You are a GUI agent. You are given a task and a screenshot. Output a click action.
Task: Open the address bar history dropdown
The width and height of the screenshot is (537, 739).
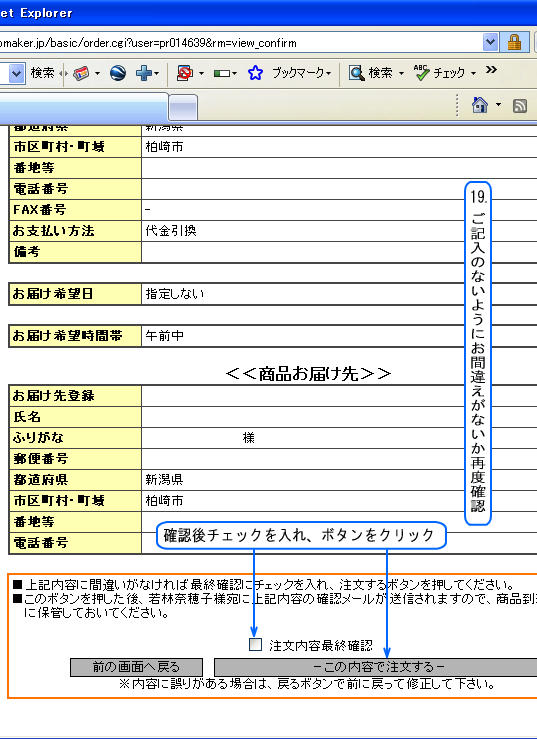coord(490,43)
